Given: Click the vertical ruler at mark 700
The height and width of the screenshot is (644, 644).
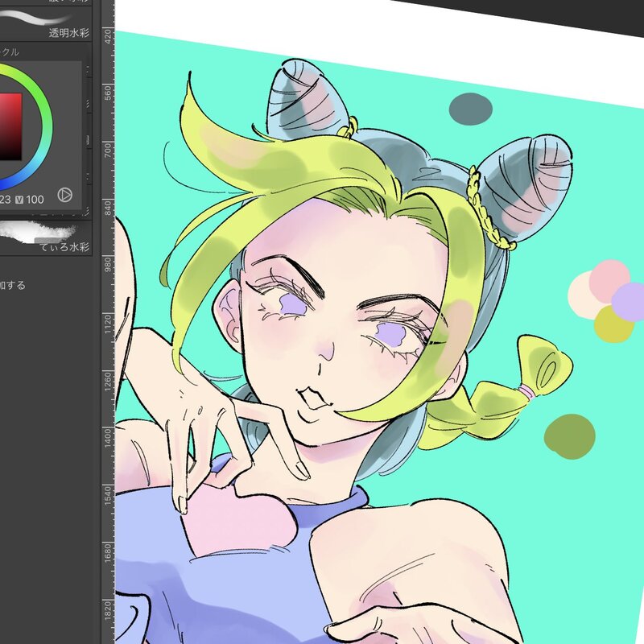Looking at the screenshot, I should click(108, 150).
